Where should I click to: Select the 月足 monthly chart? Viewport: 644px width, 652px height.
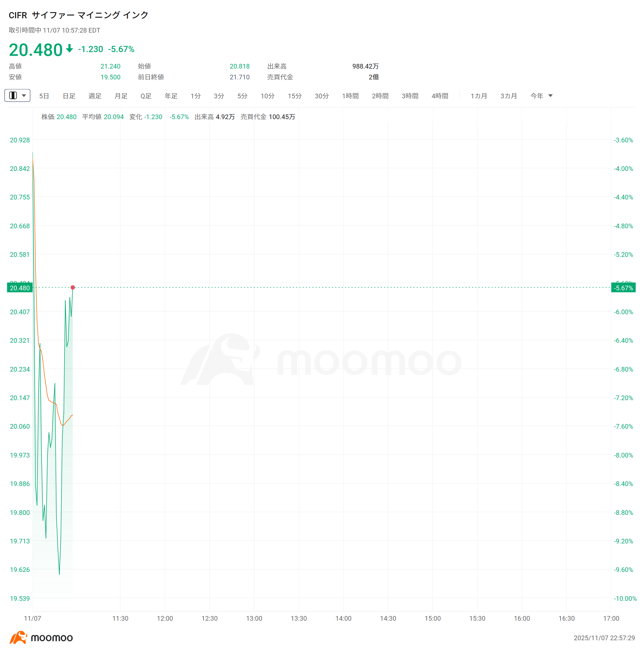(120, 96)
